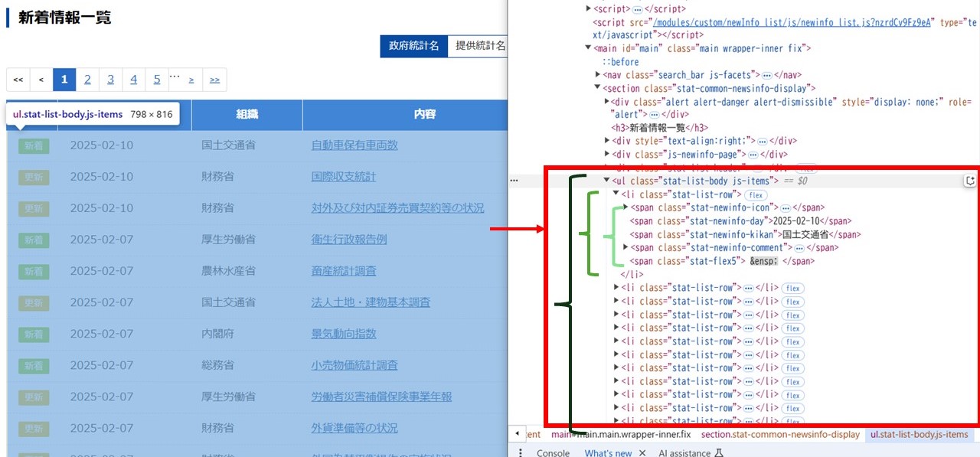Collapse the ul stat-list-body js-items node
This screenshot has width=980, height=457.
pyautogui.click(x=606, y=181)
